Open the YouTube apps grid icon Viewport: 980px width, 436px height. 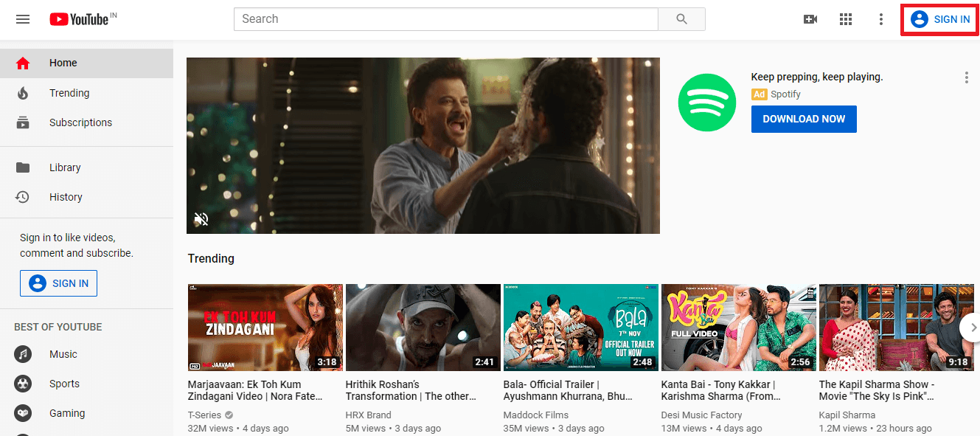point(846,19)
